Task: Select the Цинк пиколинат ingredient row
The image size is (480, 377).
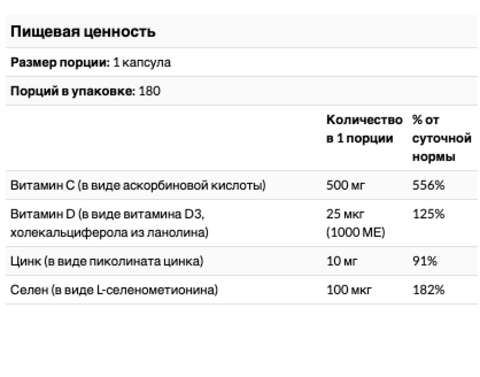Action: [242, 261]
